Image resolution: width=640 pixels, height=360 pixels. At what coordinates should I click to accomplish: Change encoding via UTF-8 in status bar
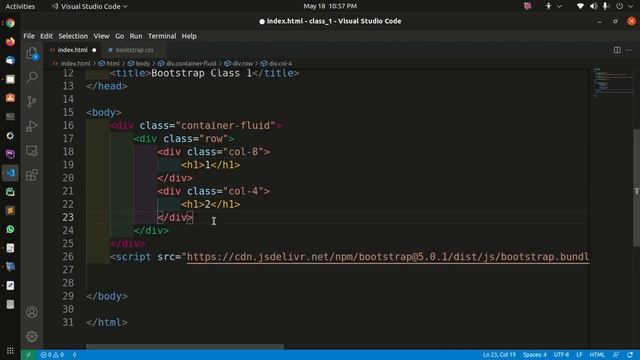pyautogui.click(x=561, y=355)
